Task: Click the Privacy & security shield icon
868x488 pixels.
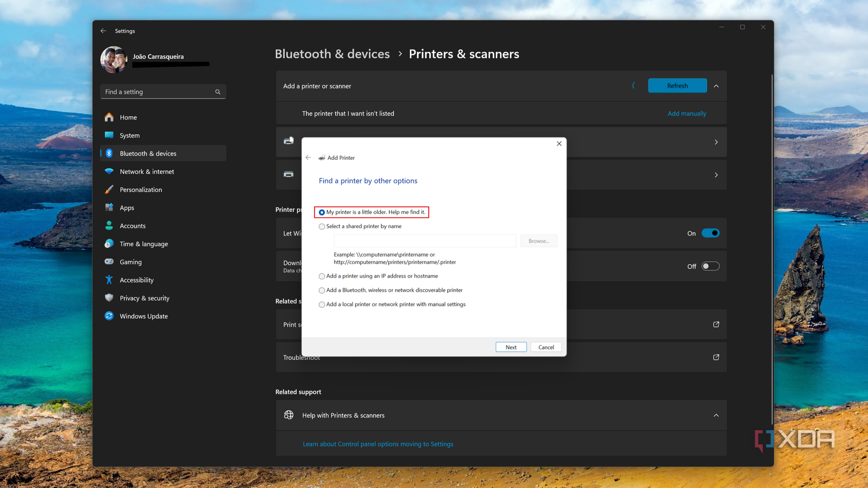Action: click(x=109, y=298)
